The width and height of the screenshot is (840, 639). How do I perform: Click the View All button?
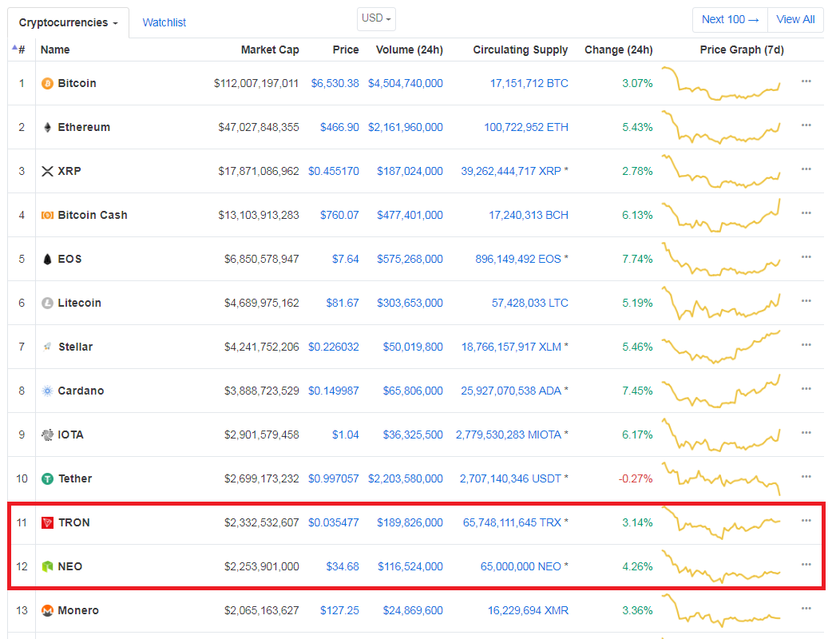point(795,19)
